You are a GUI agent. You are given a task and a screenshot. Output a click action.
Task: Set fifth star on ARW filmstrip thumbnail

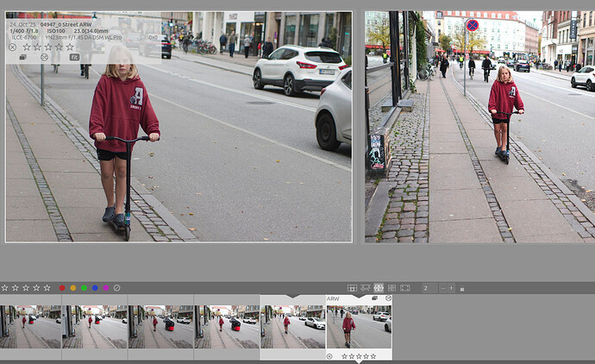click(373, 356)
